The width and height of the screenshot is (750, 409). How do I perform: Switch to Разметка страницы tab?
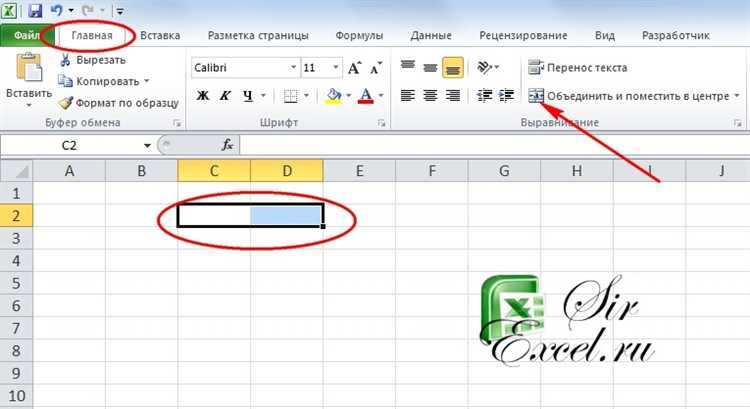pos(258,35)
